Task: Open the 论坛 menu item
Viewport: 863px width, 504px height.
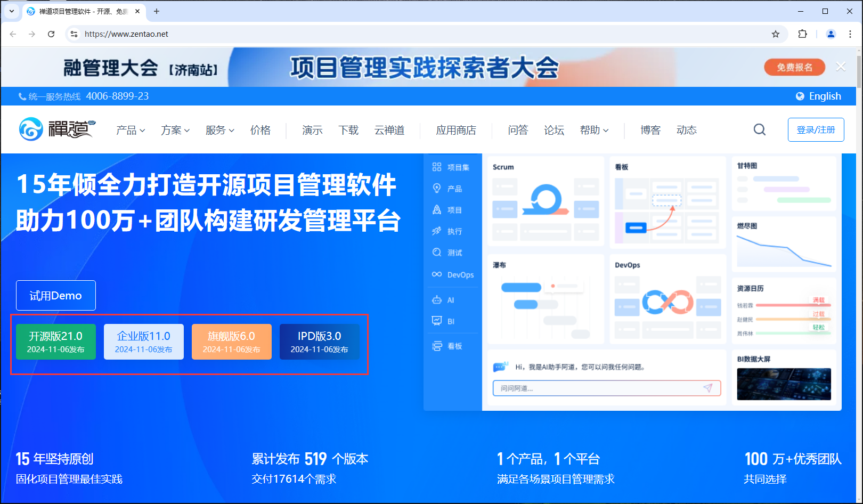Action: click(554, 130)
